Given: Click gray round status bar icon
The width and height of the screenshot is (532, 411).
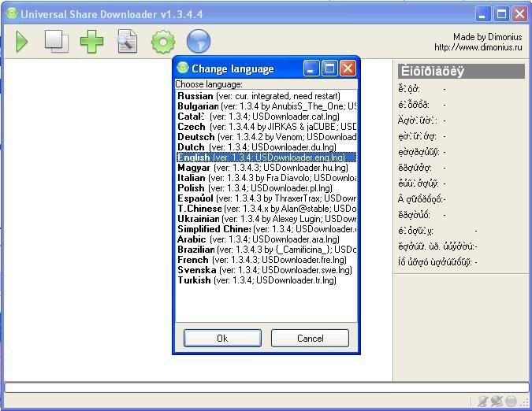Looking at the screenshot, I should click(511, 402).
